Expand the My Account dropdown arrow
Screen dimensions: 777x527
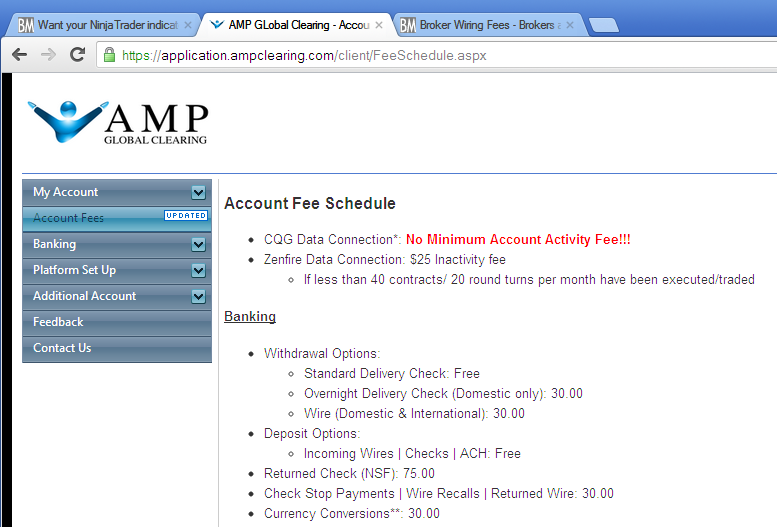(198, 192)
